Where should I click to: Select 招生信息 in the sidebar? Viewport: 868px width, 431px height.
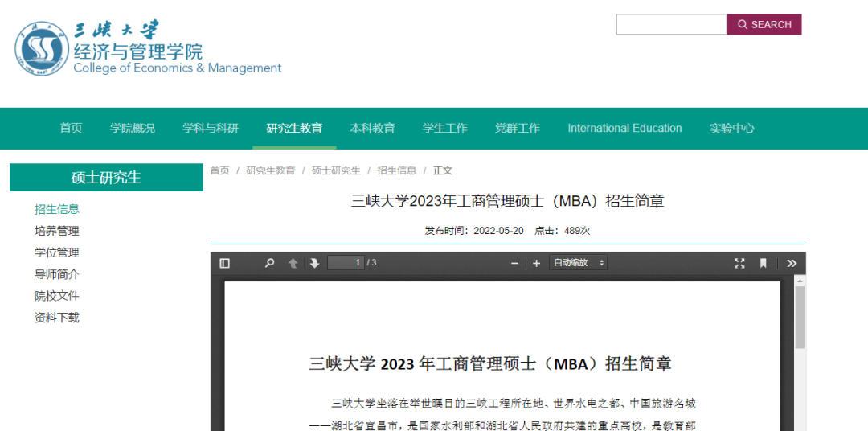pyautogui.click(x=56, y=209)
